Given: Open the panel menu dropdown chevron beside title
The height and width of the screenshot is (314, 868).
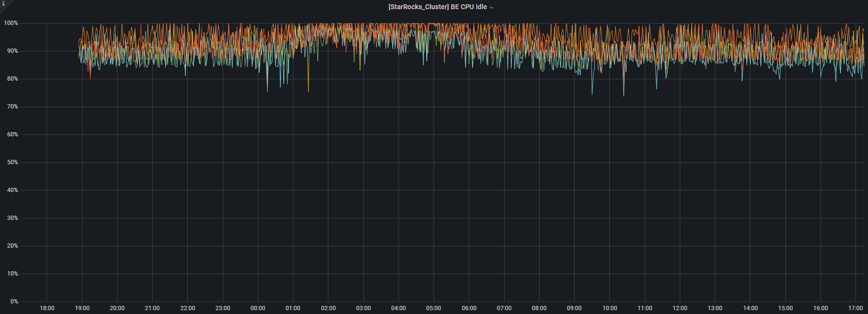Looking at the screenshot, I should 492,7.
